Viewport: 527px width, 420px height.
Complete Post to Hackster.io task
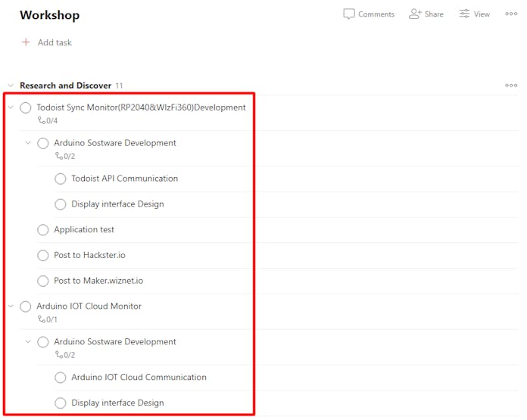click(42, 255)
